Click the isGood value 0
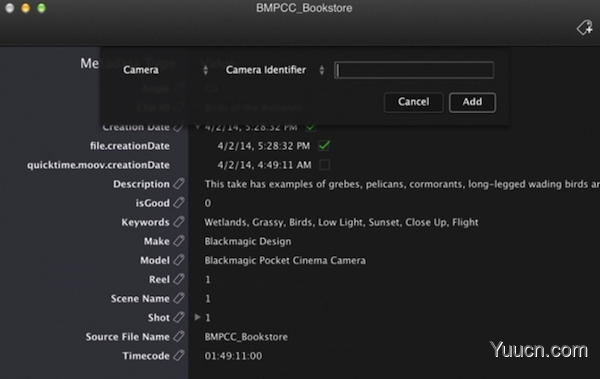This screenshot has width=600, height=379. tap(207, 203)
